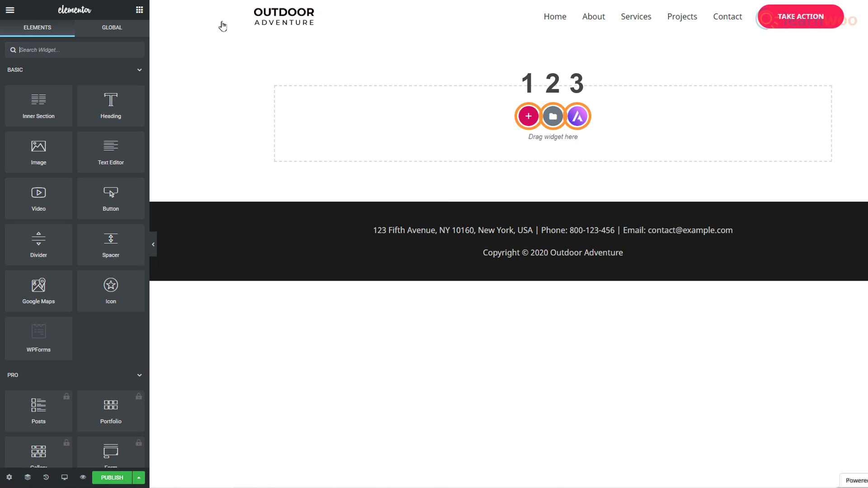
Task: Enable the history/undo icon bottom toolbar
Action: pyautogui.click(x=46, y=477)
